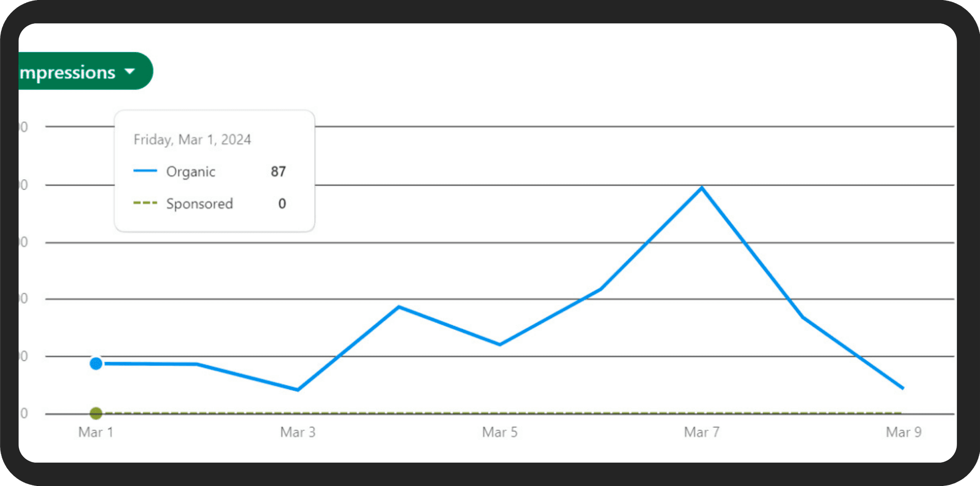Click the Mar 9 x-axis label
980x486 pixels.
click(903, 432)
